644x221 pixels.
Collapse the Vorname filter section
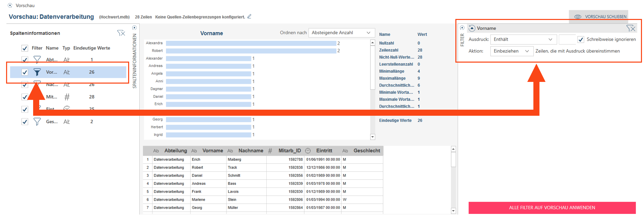[472, 28]
